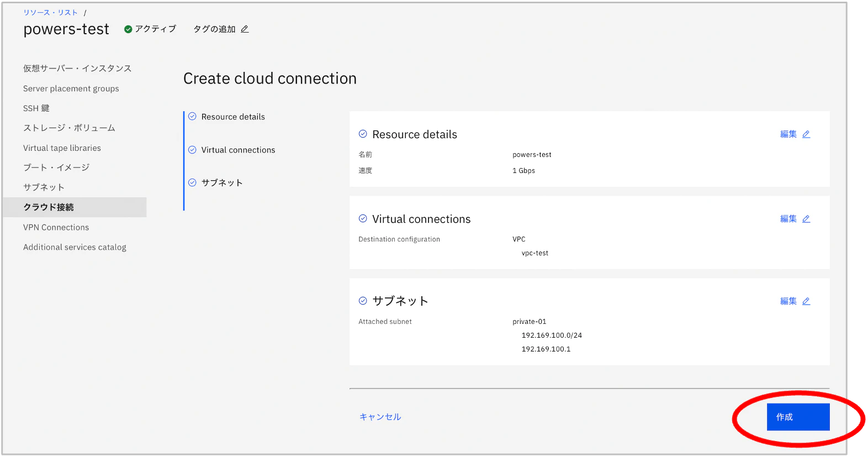Click the checkmark icon beside サブネット step

point(192,183)
